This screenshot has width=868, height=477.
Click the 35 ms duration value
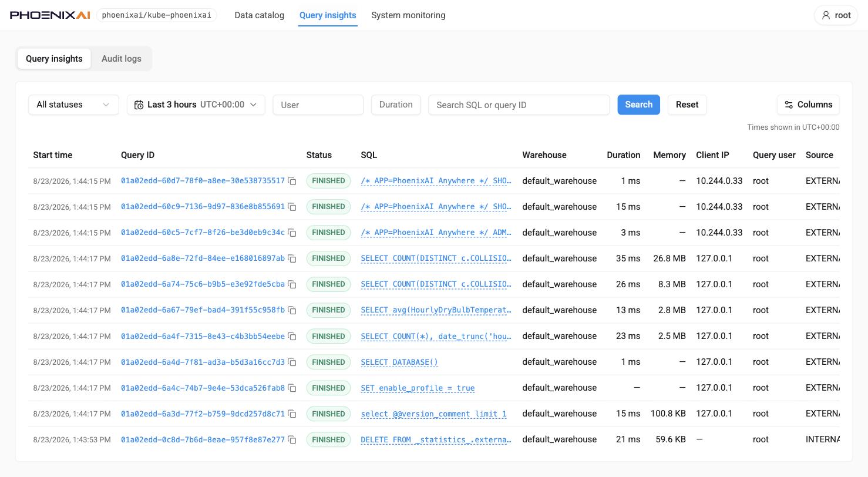tap(628, 258)
